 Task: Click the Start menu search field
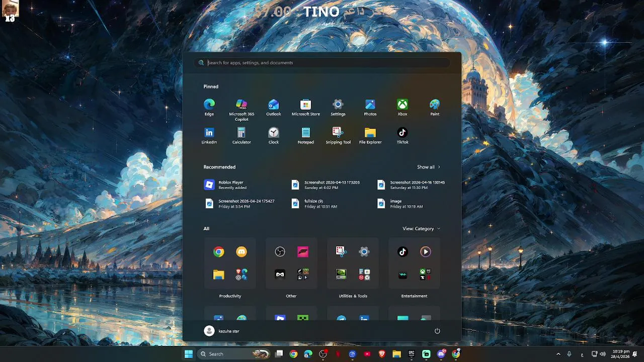coord(322,63)
